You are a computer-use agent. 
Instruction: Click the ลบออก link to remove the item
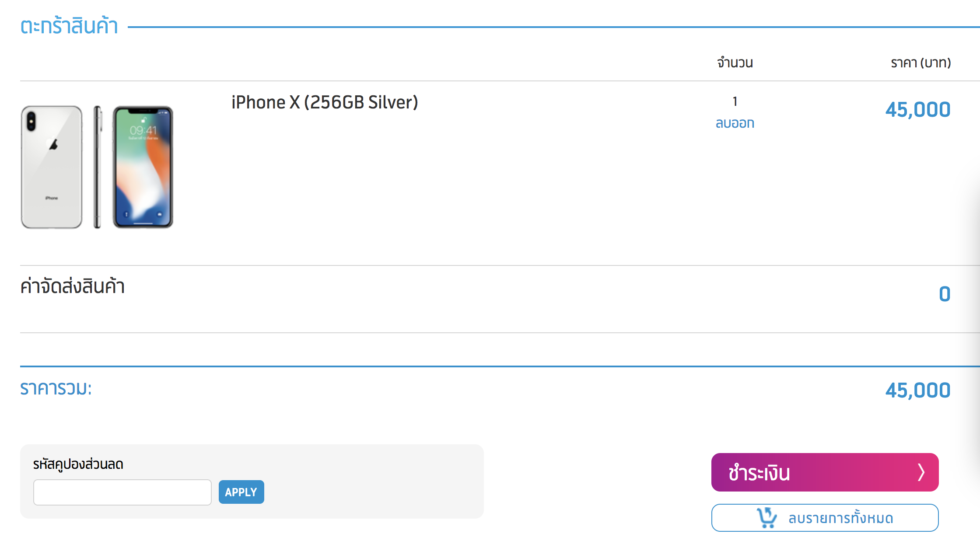click(735, 123)
